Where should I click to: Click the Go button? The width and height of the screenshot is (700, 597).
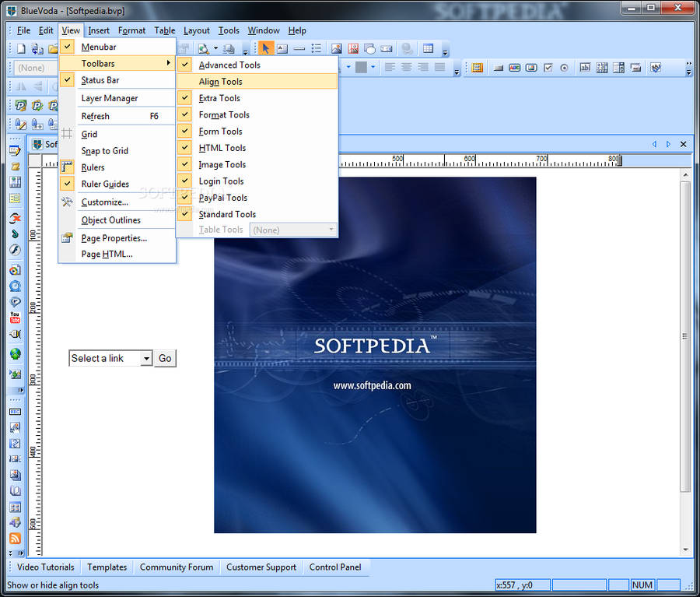coord(165,358)
